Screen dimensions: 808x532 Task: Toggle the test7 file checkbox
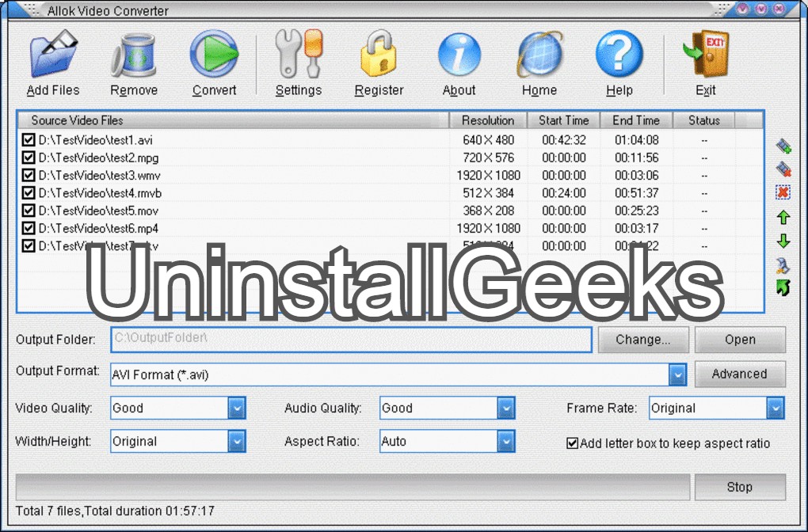click(x=29, y=245)
